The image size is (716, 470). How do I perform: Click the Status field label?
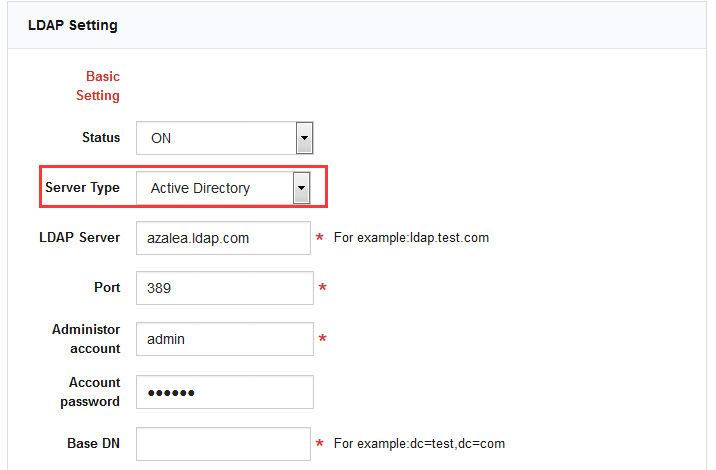point(100,138)
